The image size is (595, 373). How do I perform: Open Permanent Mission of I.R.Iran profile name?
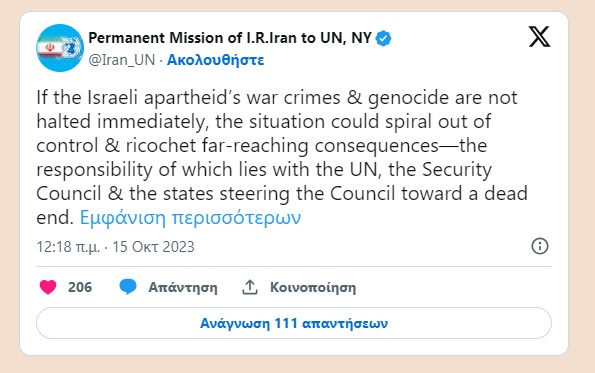[230, 38]
